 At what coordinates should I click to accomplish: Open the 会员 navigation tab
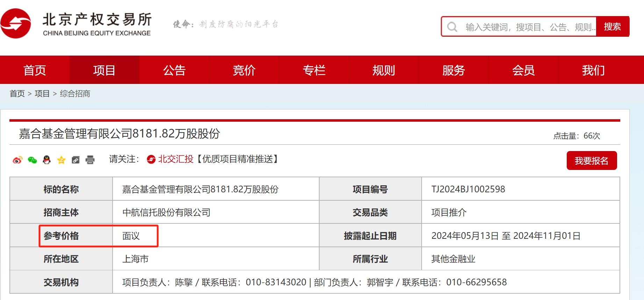point(523,70)
